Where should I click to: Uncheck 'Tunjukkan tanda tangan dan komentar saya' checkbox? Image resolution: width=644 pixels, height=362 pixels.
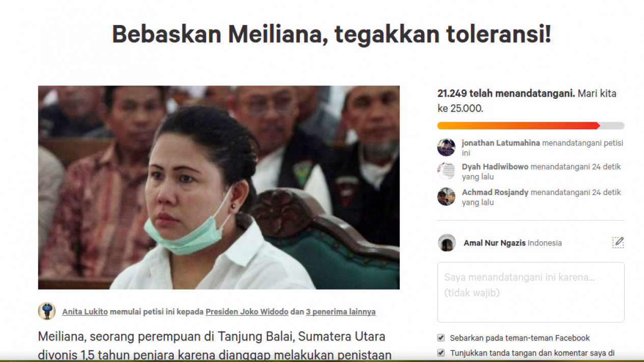(441, 352)
